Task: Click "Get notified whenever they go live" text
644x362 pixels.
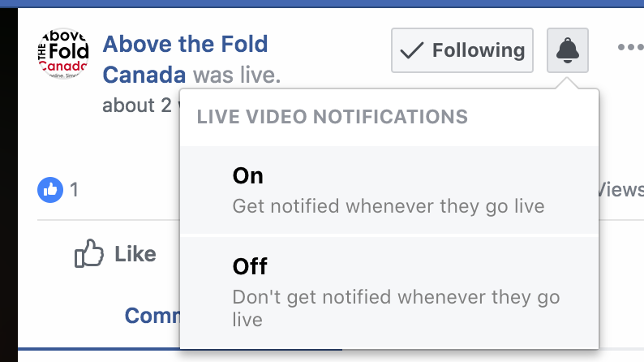Action: coord(388,205)
